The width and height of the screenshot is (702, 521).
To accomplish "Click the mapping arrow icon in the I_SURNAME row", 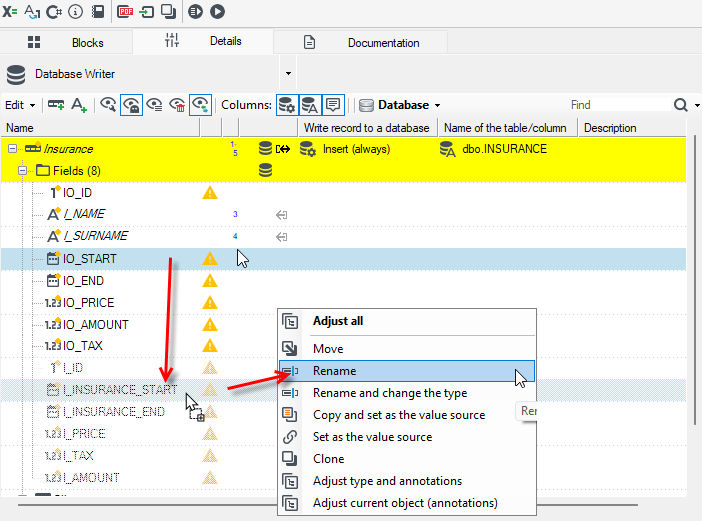I will (x=282, y=237).
